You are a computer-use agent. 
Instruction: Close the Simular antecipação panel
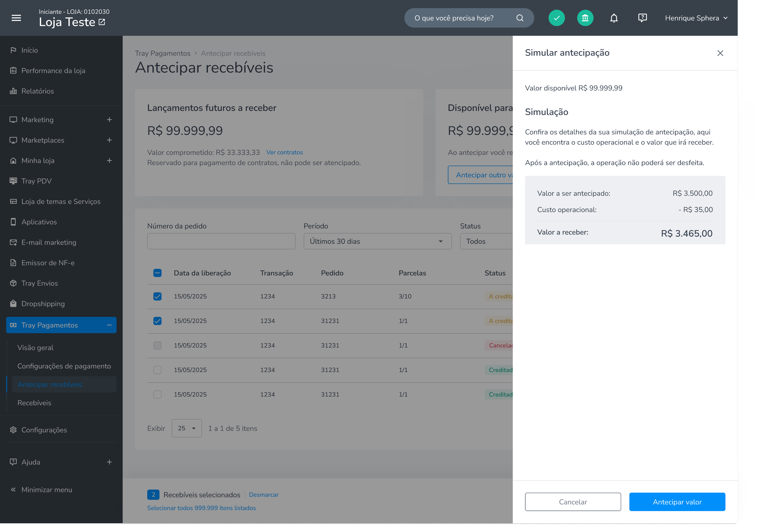point(720,53)
